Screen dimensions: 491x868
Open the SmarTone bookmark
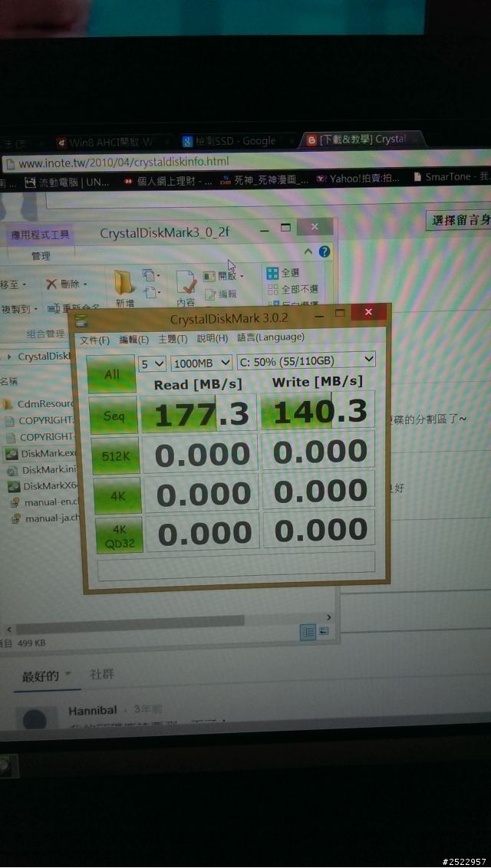pos(452,176)
